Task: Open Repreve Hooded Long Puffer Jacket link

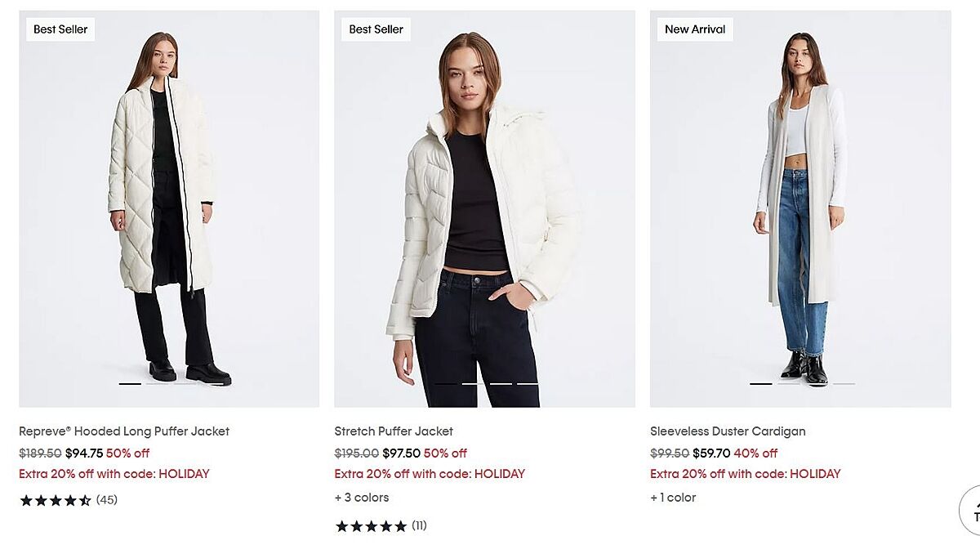Action: (124, 431)
